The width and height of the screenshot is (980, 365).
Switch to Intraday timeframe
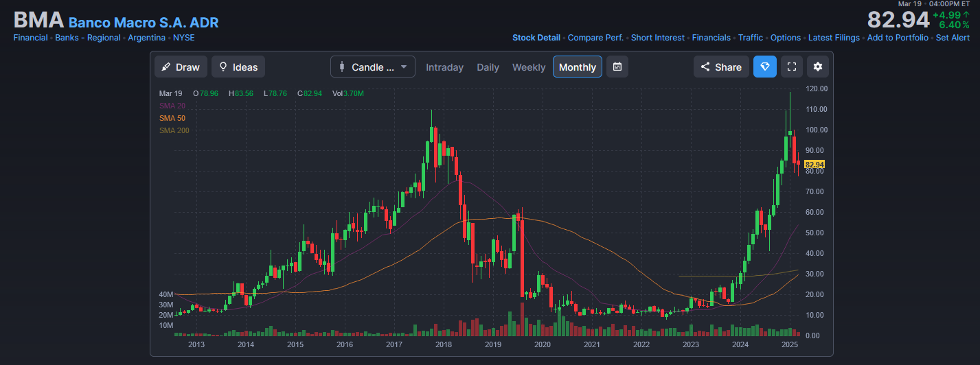(x=444, y=67)
